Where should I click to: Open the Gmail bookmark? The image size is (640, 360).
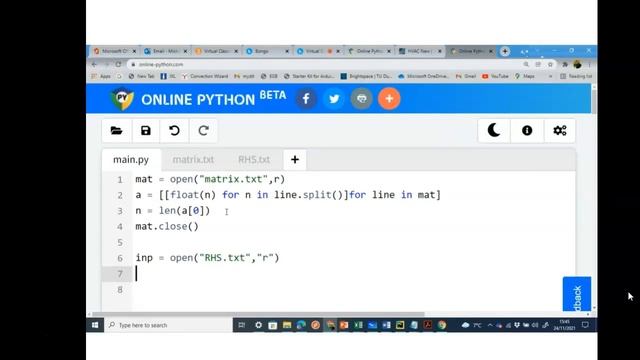(x=466, y=76)
